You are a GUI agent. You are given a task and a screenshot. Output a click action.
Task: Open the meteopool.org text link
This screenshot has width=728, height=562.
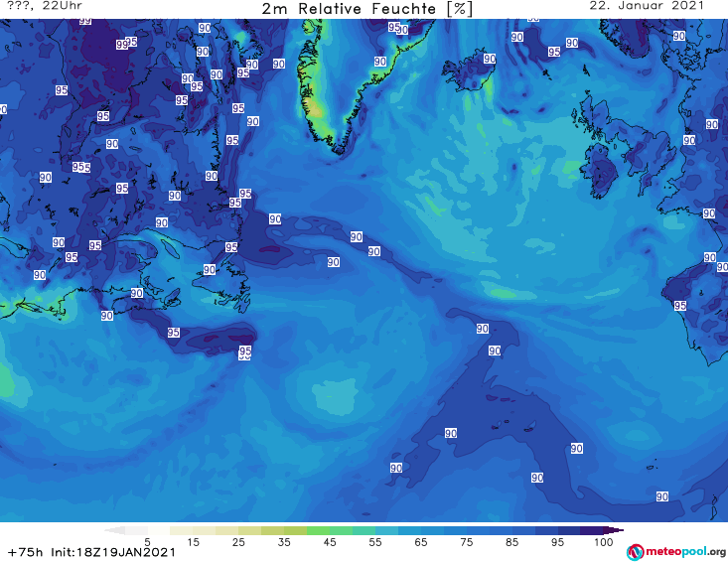685,552
